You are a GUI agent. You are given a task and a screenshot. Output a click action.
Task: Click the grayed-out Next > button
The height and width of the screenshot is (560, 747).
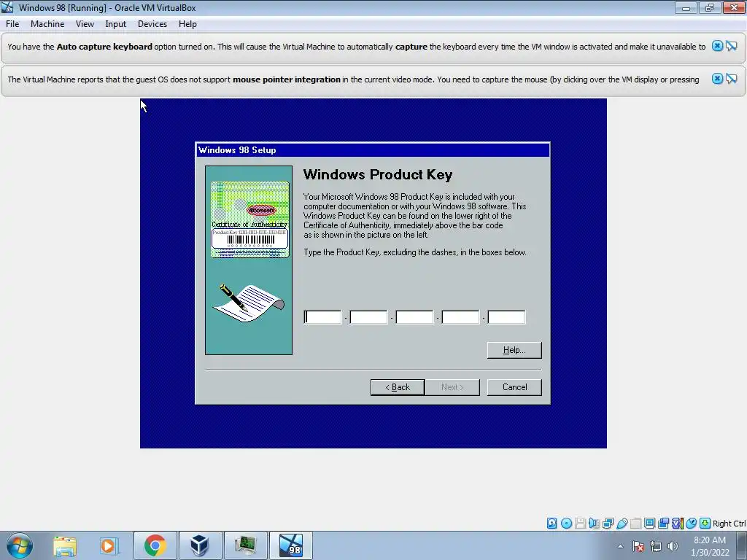[452, 387]
